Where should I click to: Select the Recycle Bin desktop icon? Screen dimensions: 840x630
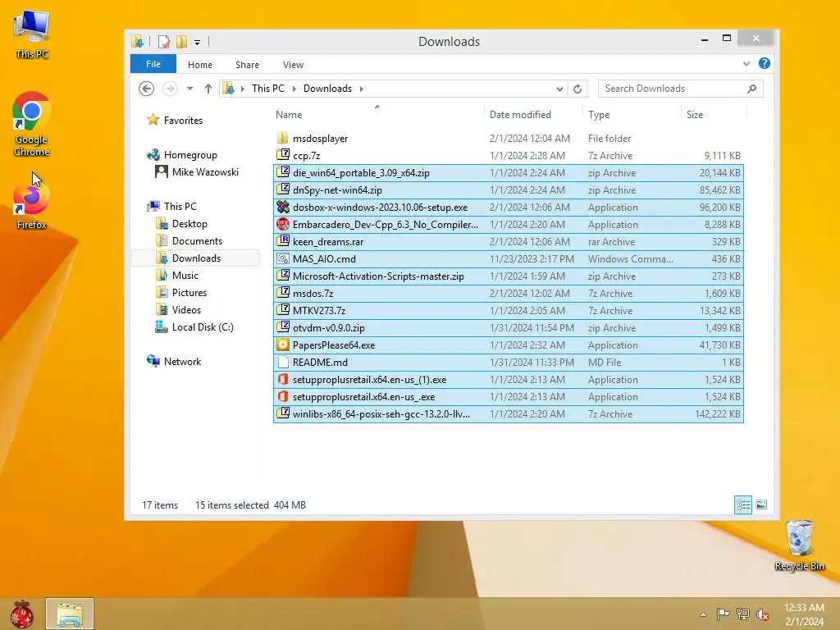click(x=799, y=546)
